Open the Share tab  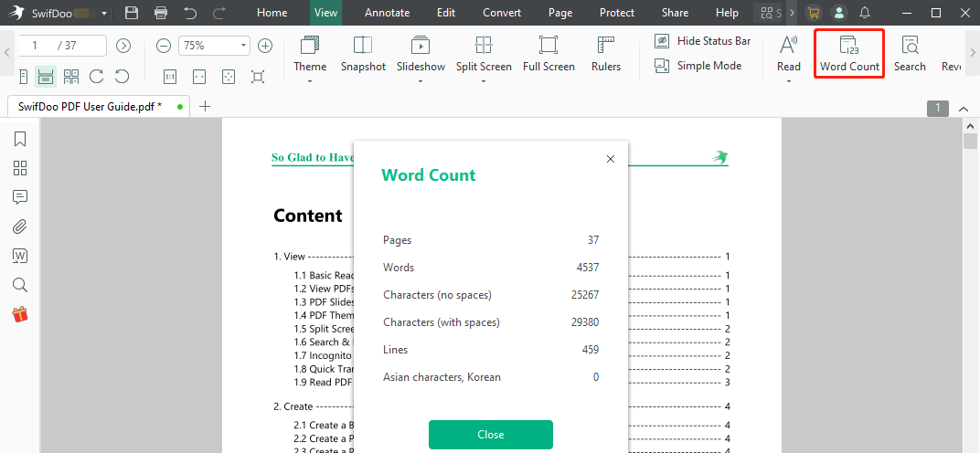[x=675, y=13]
